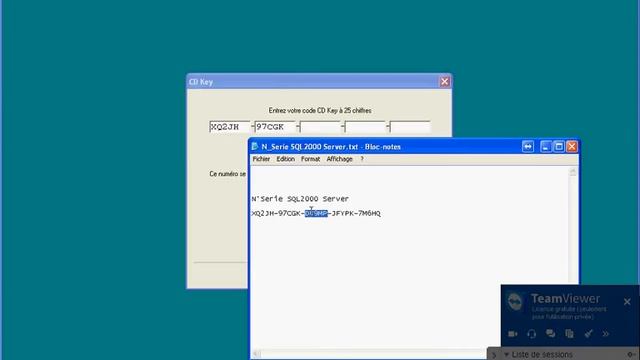This screenshot has height=360, width=640.
Task: Minimize the Bloc-notes window
Action: (546, 147)
